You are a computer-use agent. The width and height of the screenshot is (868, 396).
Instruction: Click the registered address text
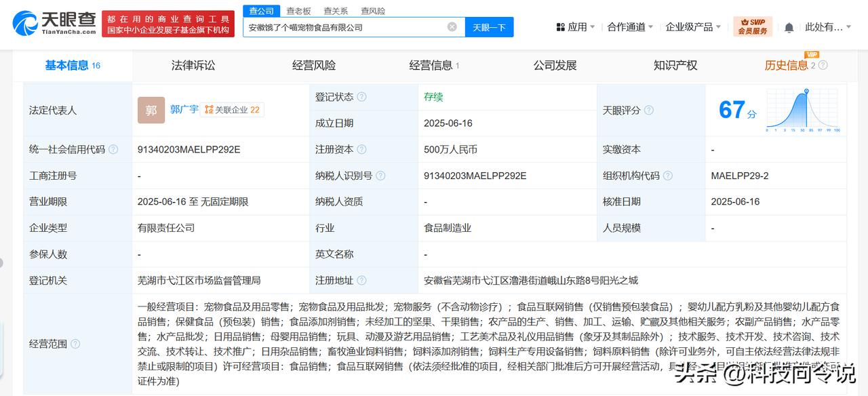point(531,280)
